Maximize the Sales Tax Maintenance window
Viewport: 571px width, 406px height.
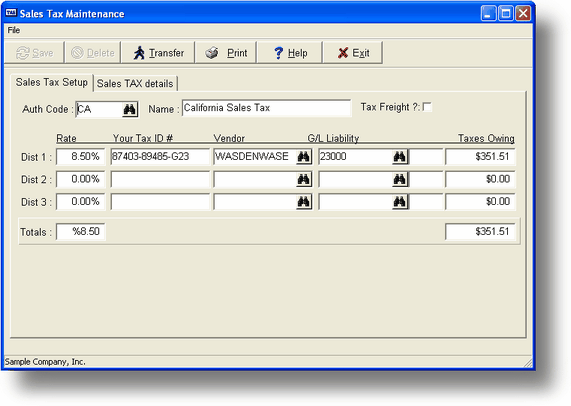tap(506, 13)
